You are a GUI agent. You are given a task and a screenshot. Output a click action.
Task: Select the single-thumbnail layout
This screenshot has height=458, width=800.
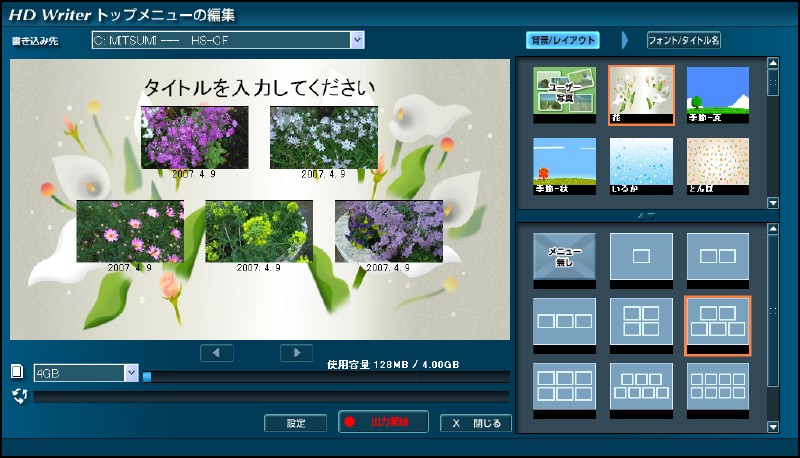[641, 256]
